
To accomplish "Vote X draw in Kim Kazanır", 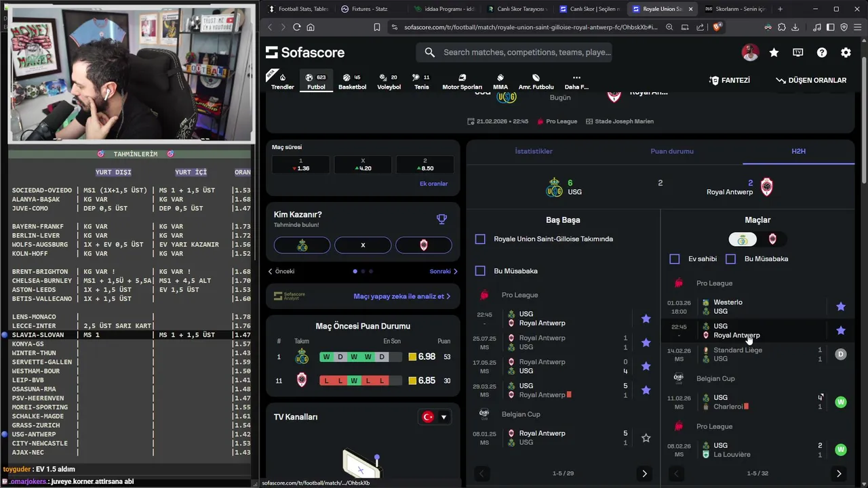I will point(363,245).
